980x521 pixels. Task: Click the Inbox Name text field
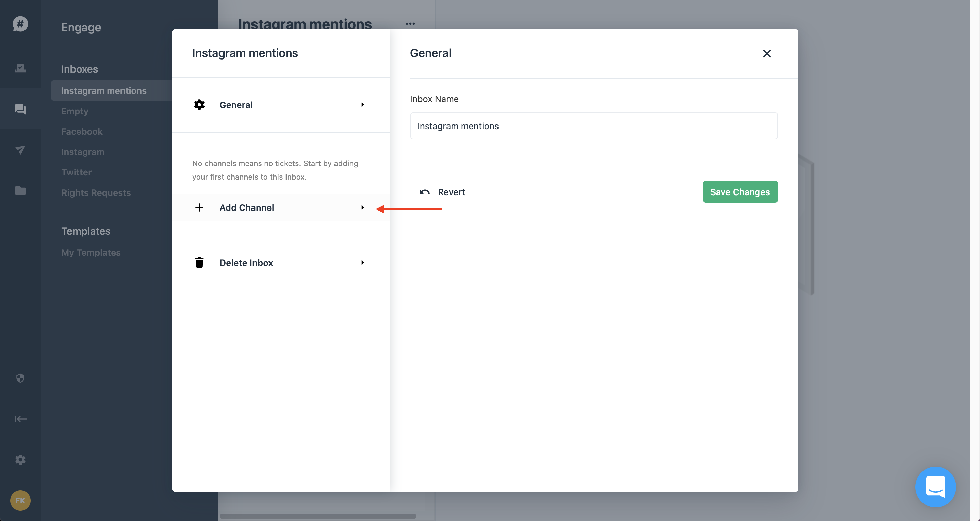(x=593, y=126)
